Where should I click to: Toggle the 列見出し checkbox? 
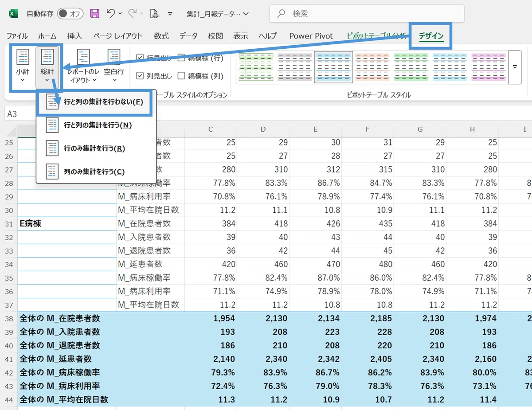click(140, 76)
